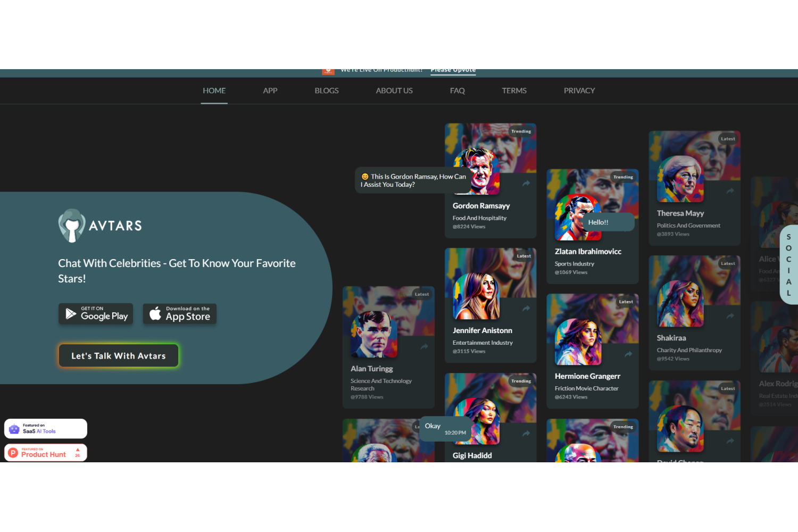Go to the APP menu item
Viewport: 798px width, 532px height.
pyautogui.click(x=270, y=90)
